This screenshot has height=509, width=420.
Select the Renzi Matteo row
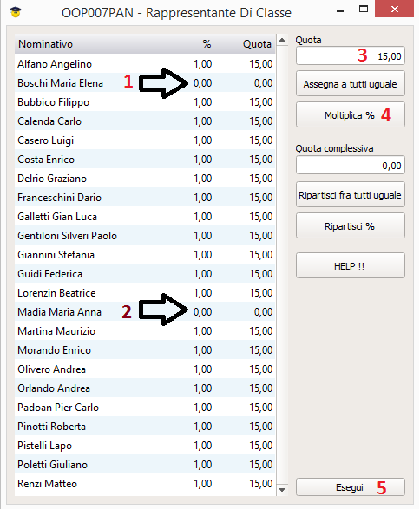pyautogui.click(x=145, y=483)
